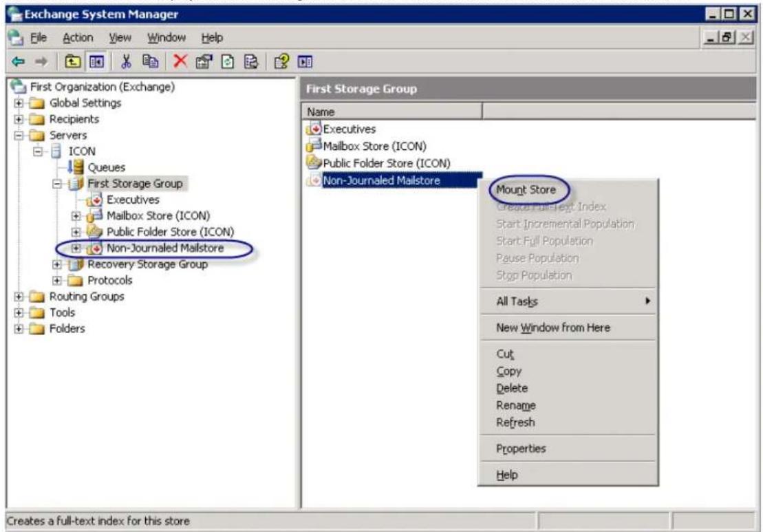Expand the Recovery Storage Group node
Screen dimensions: 763x532
pos(57,264)
